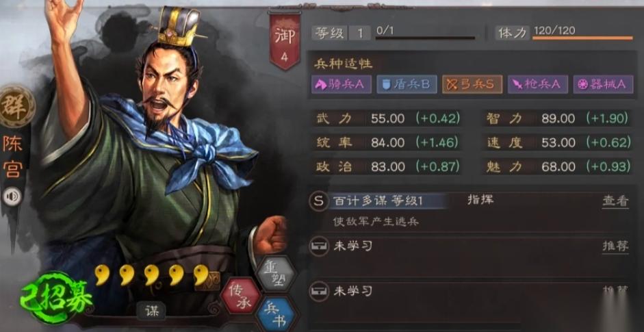Click the 谋 tag under portrait
Screen dimensions: 644x332
click(151, 312)
